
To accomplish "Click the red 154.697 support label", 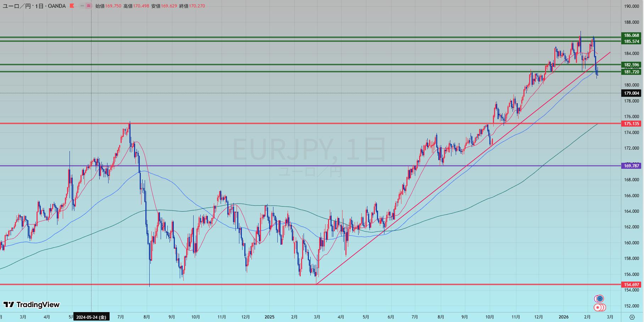I will 632,284.
